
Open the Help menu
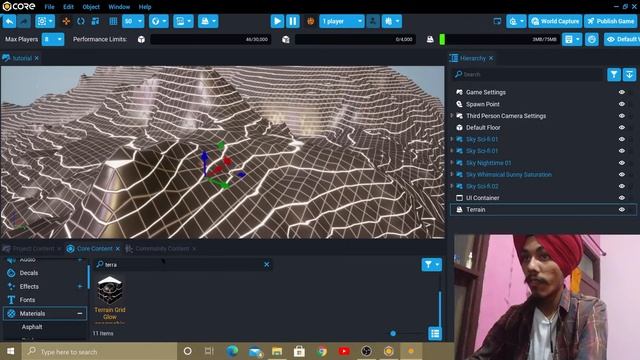[x=145, y=7]
